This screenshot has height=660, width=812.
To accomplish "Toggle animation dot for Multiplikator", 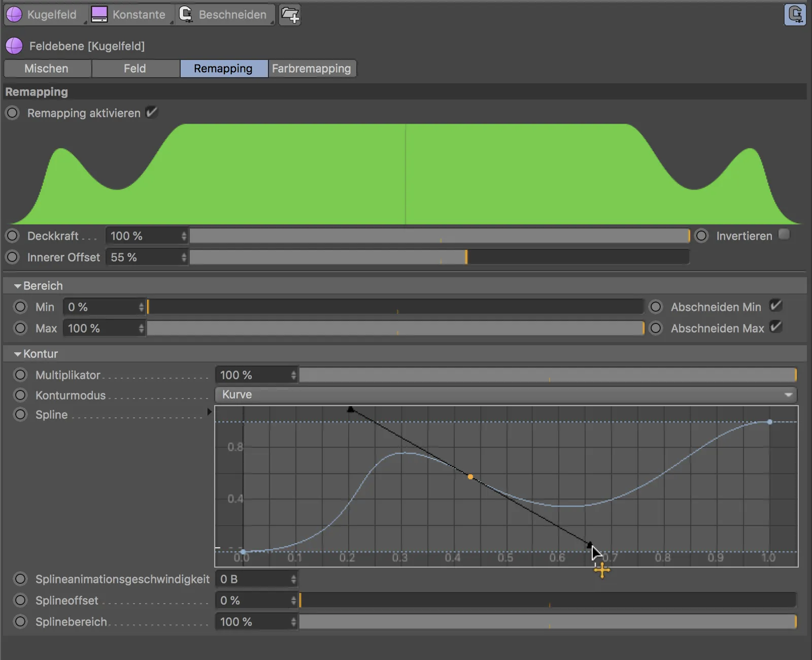I will (20, 375).
